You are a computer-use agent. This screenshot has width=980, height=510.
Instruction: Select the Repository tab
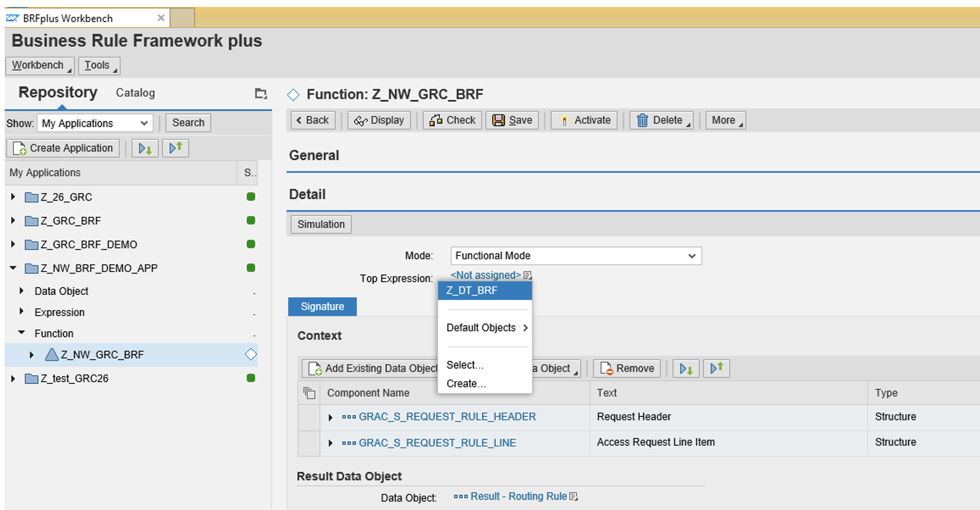coord(58,93)
